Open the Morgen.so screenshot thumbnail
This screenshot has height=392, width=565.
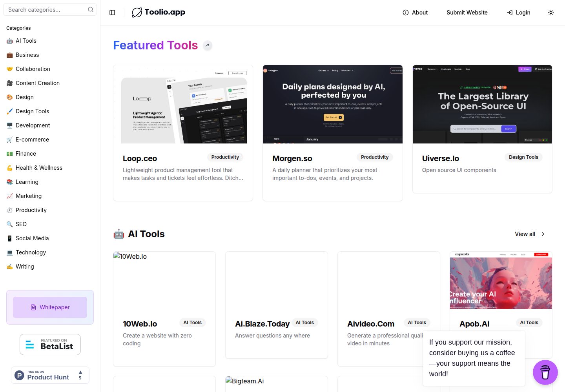point(333,104)
